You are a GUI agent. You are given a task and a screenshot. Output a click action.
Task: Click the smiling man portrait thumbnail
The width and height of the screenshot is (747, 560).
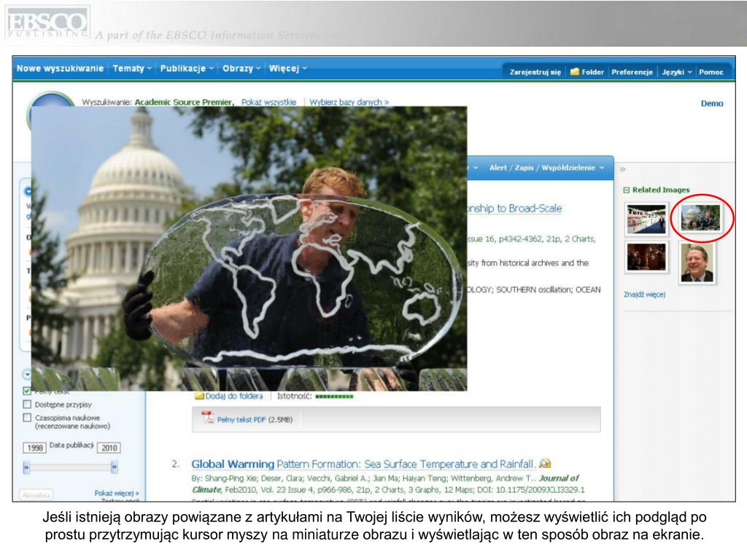pos(697,262)
